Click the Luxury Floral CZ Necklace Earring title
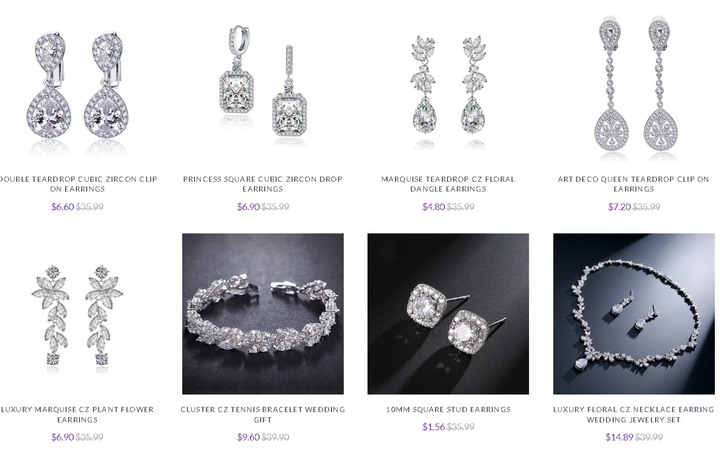The height and width of the screenshot is (457, 720). pos(634,414)
